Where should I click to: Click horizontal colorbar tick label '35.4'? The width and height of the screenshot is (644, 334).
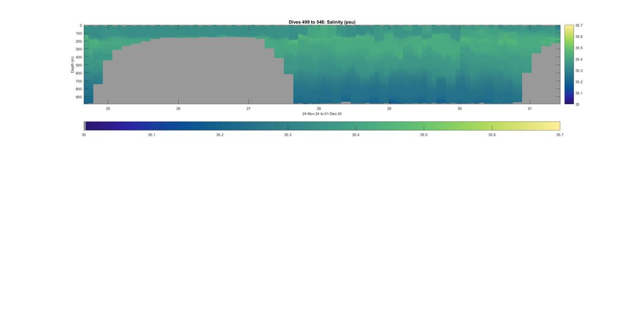(356, 135)
